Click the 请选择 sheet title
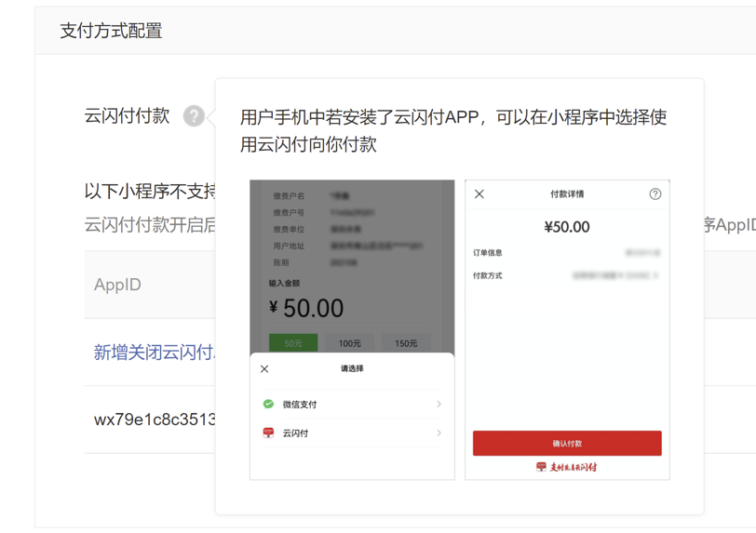756x533 pixels. (352, 368)
